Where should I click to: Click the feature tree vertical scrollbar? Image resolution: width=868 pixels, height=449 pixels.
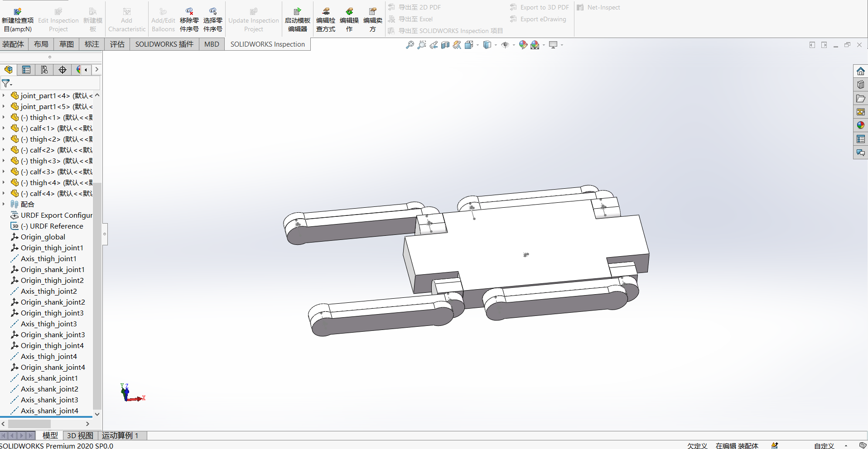(x=97, y=296)
